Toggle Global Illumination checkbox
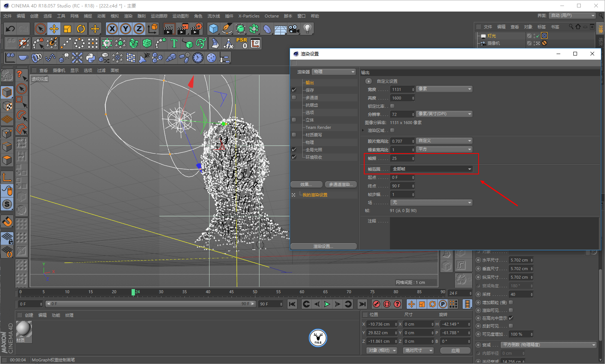The height and width of the screenshot is (364, 605). [x=294, y=150]
